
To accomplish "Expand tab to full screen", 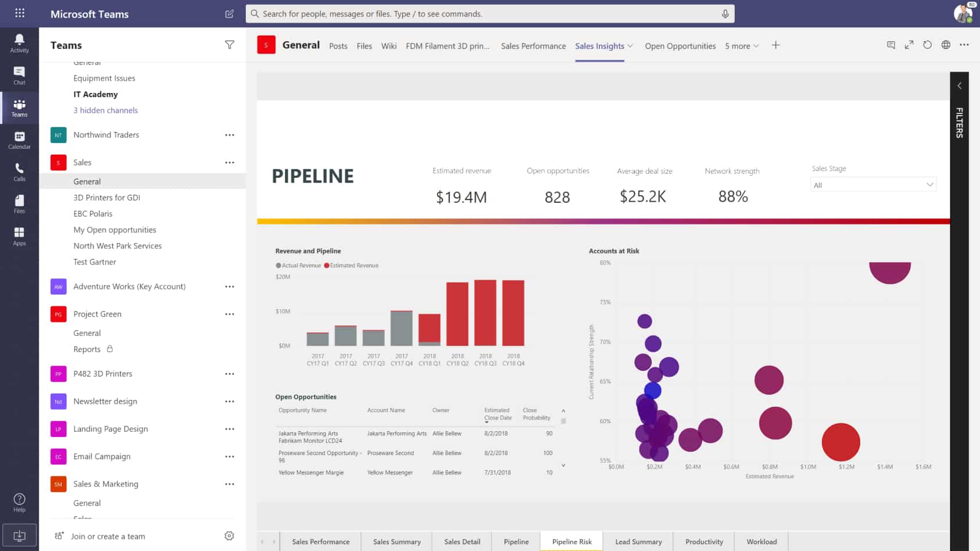I will [909, 45].
